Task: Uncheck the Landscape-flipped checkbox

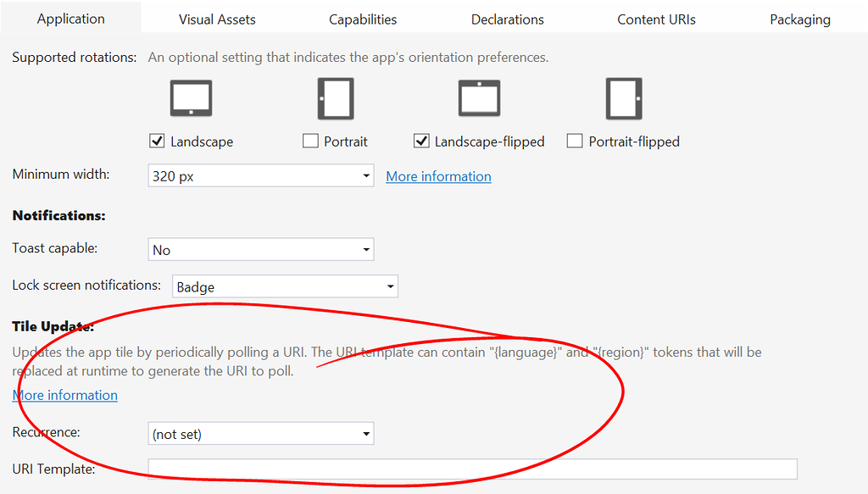Action: pos(421,142)
